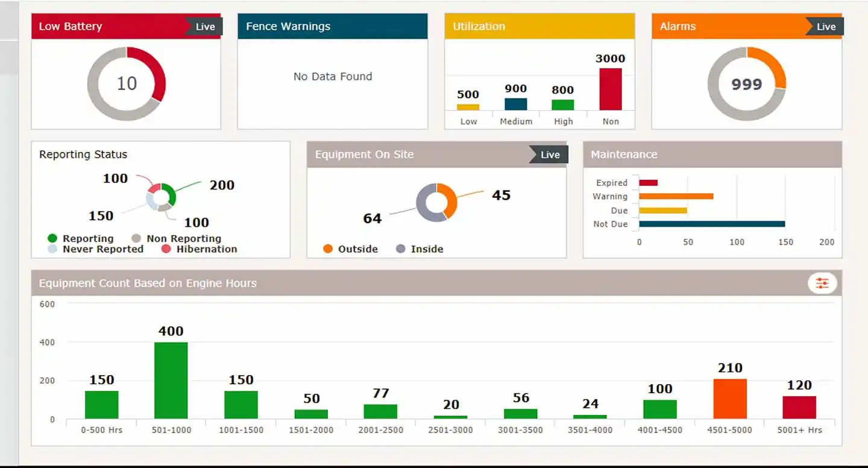This screenshot has height=468, width=868.
Task: Toggle the Non Reporting legend item
Action: [177, 239]
